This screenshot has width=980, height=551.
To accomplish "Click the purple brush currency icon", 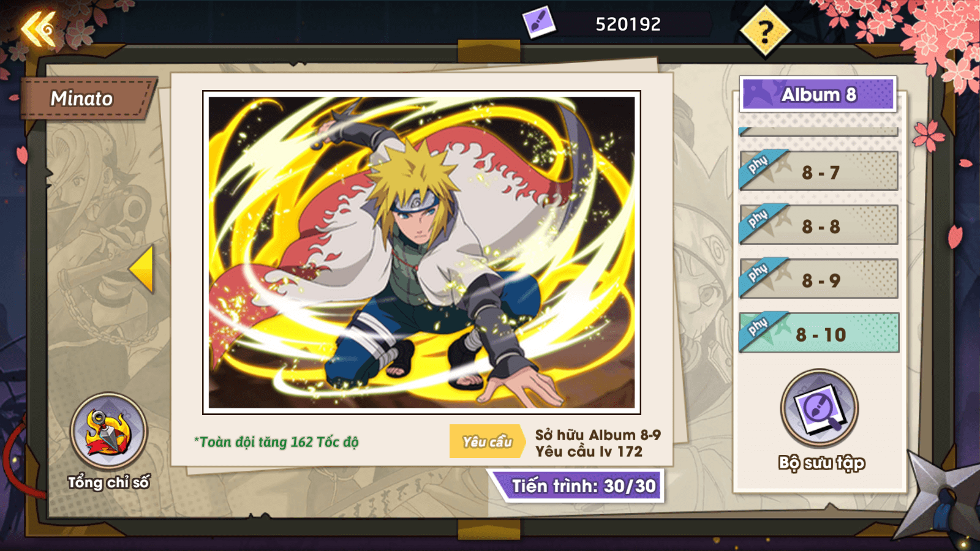I will click(538, 23).
